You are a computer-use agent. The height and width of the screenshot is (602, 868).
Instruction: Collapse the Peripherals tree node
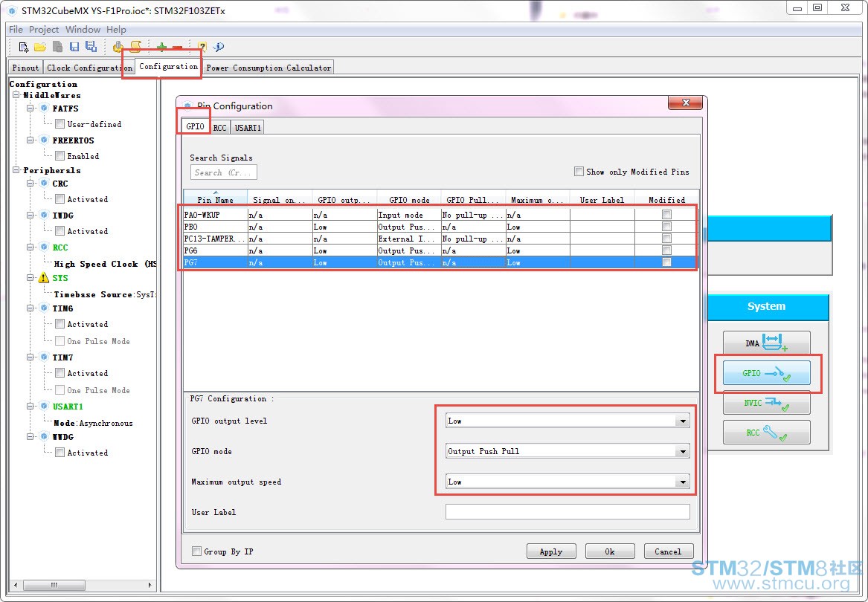pyautogui.click(x=16, y=170)
